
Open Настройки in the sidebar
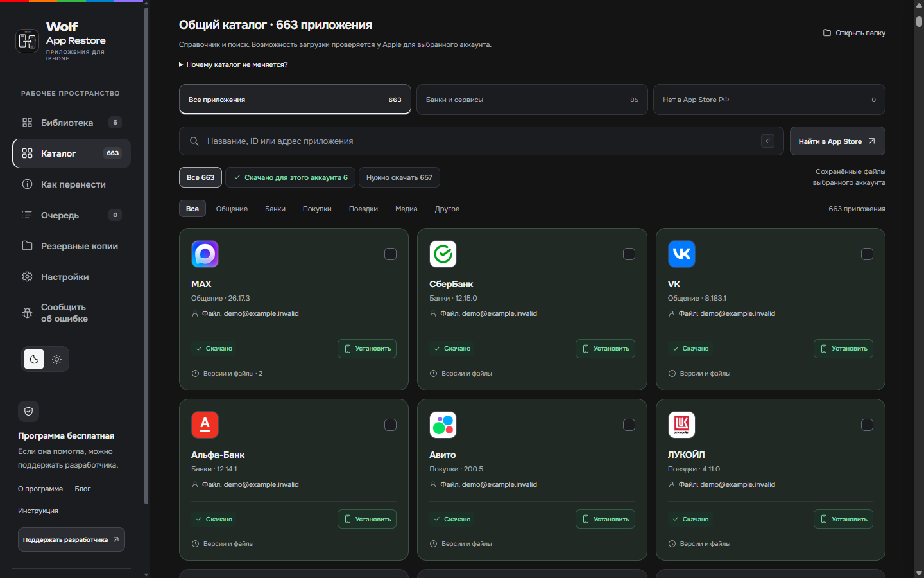click(x=71, y=277)
